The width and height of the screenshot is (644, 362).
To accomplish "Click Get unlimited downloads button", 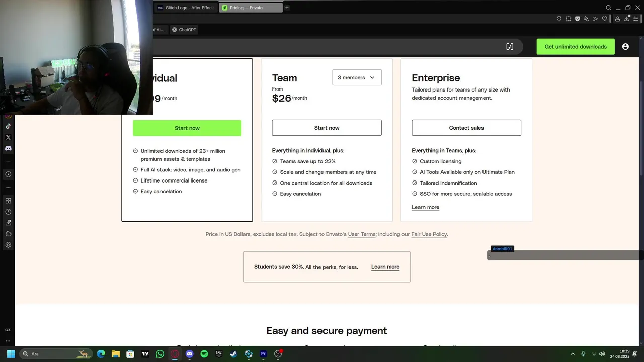I will [x=576, y=46].
